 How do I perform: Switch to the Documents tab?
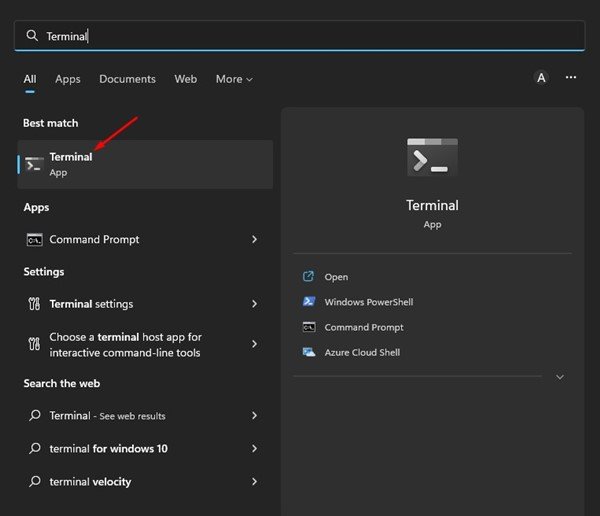coord(127,79)
